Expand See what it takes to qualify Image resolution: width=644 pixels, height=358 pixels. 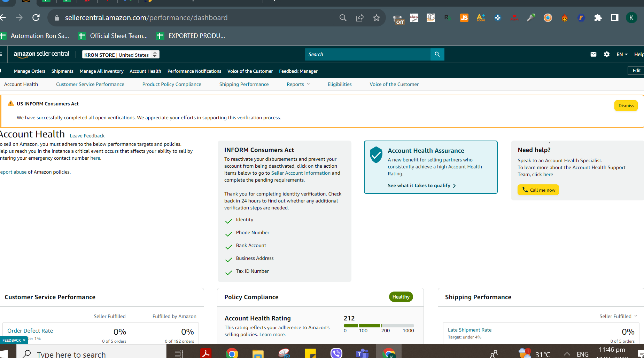(x=422, y=185)
